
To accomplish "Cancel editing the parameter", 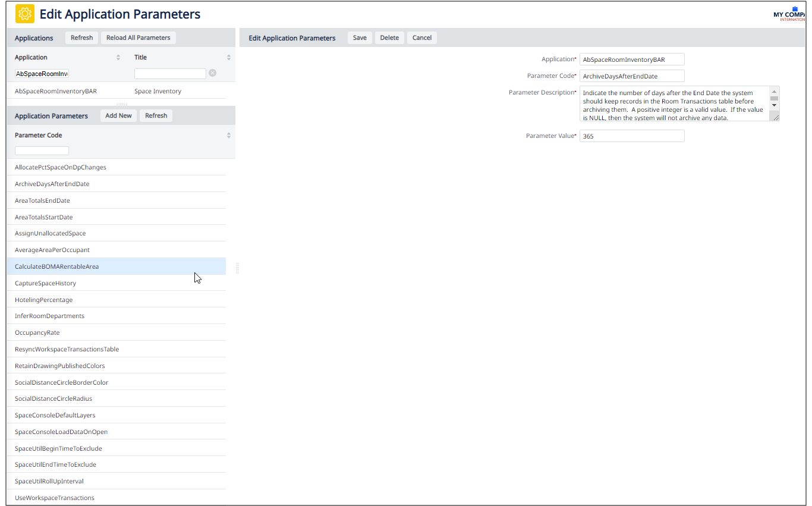I will pyautogui.click(x=422, y=38).
